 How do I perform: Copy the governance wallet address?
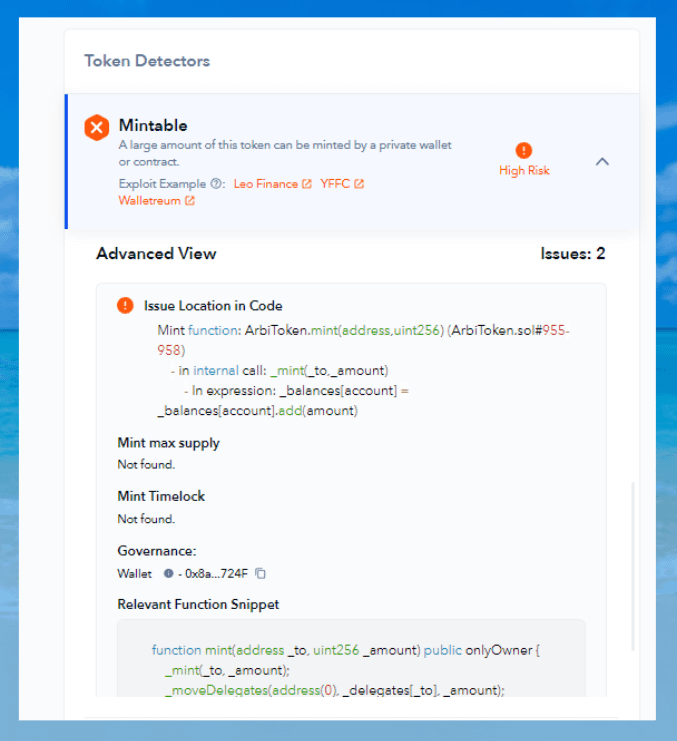click(261, 574)
